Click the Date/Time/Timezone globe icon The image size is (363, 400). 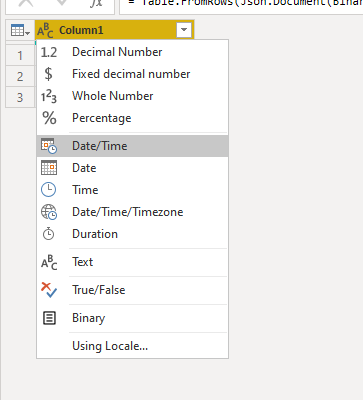point(49,212)
